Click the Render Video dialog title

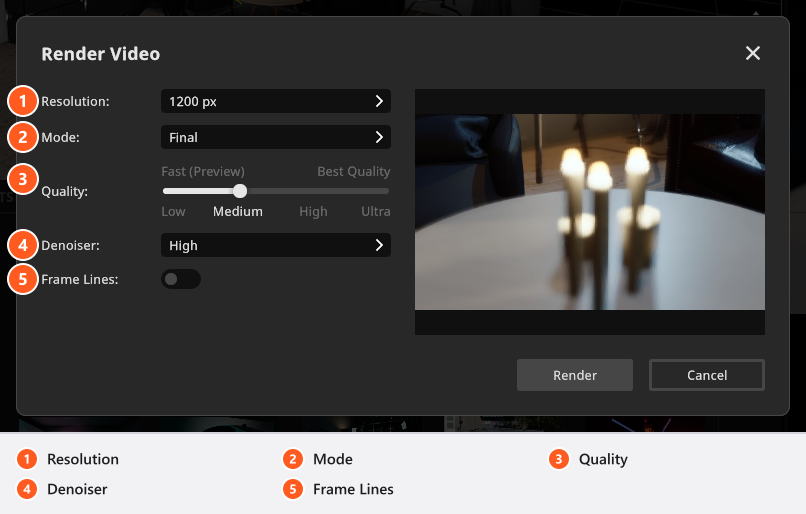[101, 54]
